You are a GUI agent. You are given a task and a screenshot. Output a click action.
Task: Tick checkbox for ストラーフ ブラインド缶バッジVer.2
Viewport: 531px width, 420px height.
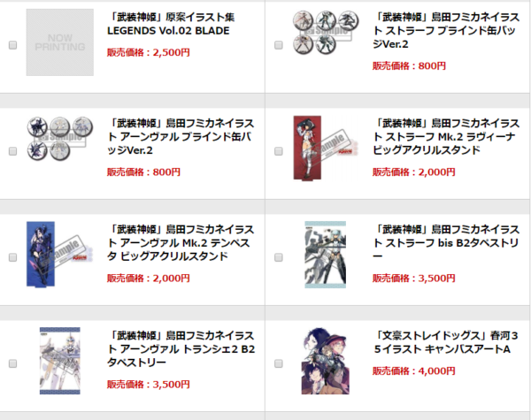[x=279, y=45]
